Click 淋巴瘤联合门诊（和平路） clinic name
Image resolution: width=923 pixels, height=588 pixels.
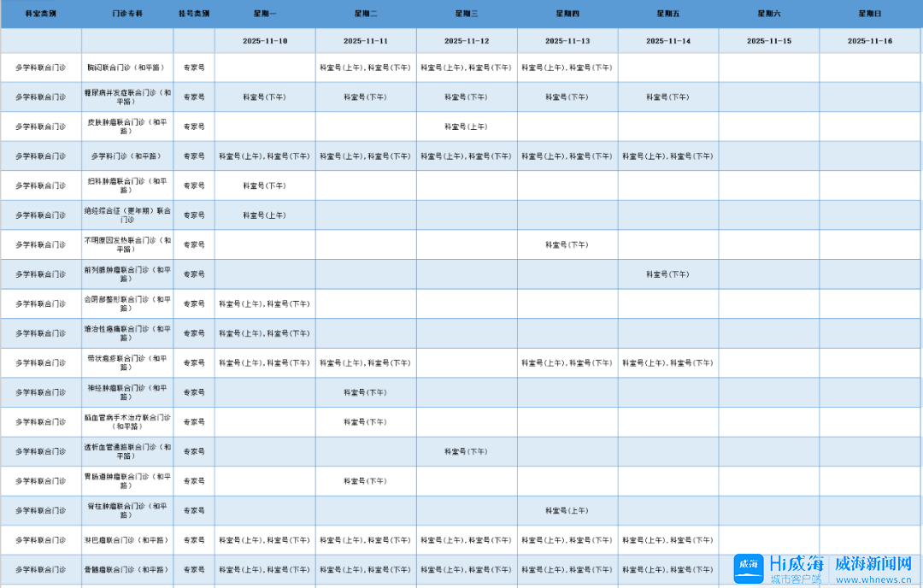127,540
